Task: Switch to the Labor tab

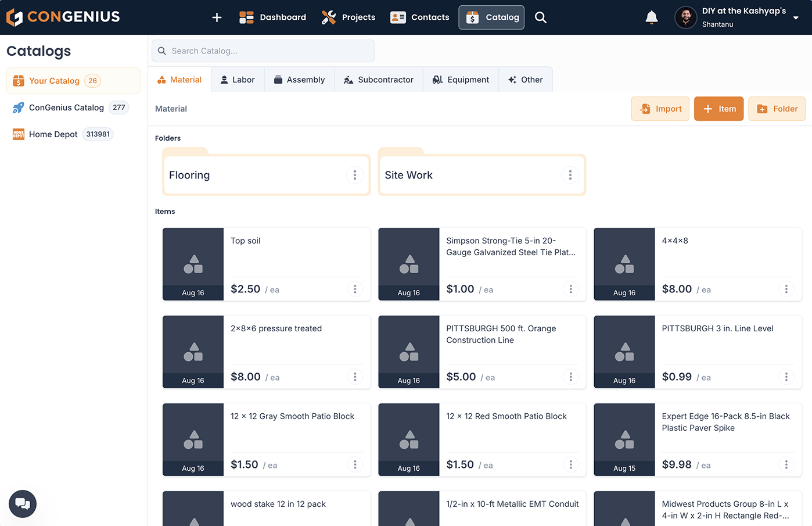Action: tap(238, 80)
